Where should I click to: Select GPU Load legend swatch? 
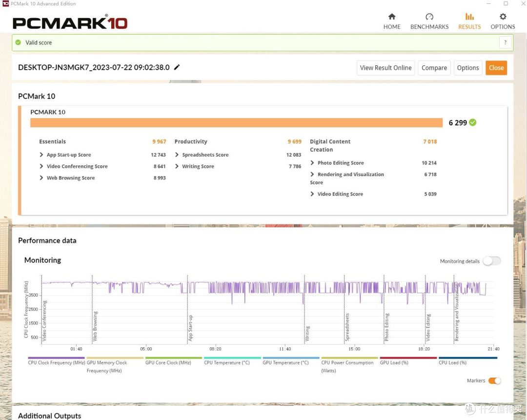tap(408, 358)
